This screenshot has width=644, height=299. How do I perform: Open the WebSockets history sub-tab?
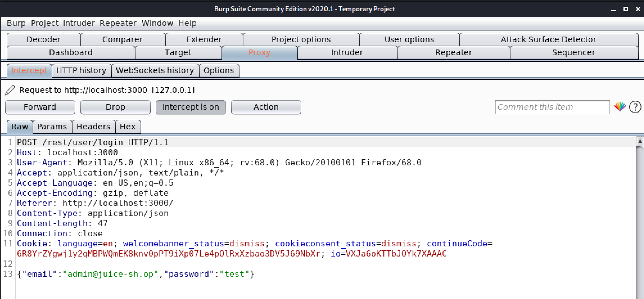click(155, 71)
